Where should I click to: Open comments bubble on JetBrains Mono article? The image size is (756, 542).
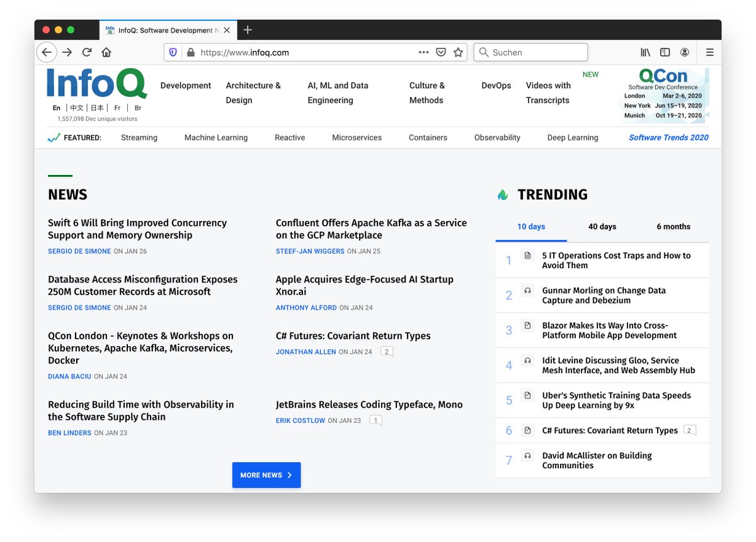[375, 421]
